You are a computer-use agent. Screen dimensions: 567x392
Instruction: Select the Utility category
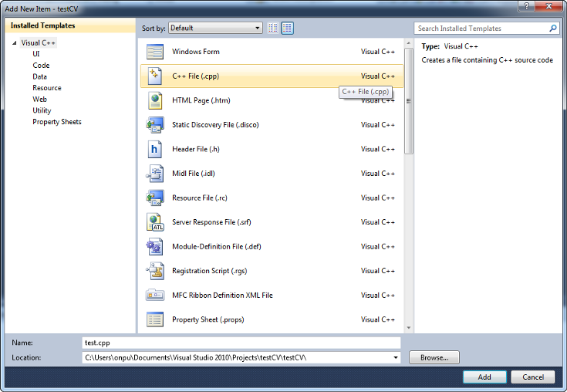[x=42, y=110]
